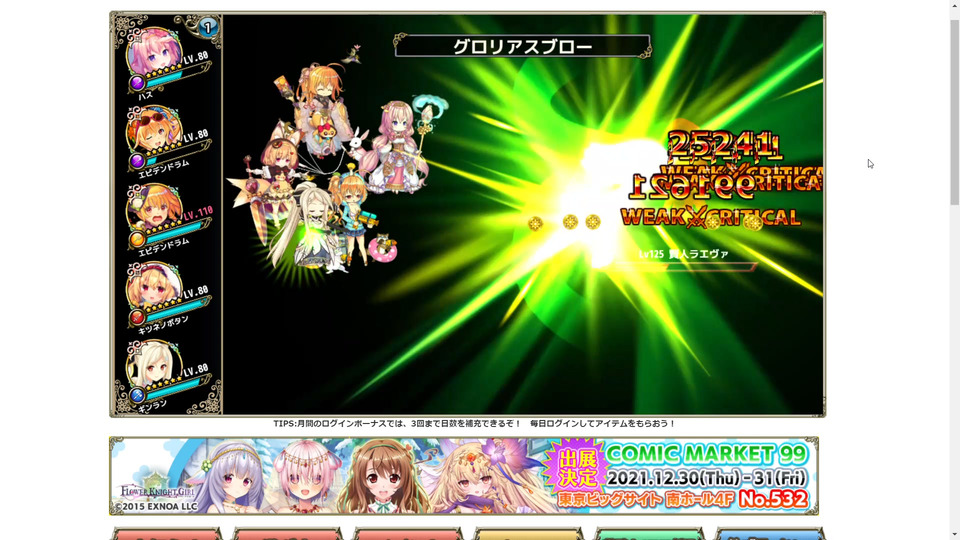Open the COMIC MARKET 99 banner
960x540 pixels.
[464, 476]
